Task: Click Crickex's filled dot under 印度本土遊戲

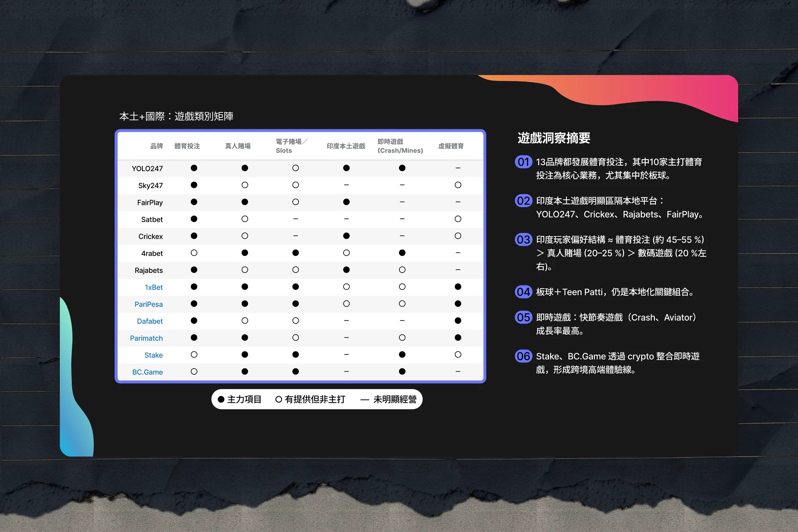Action: pyautogui.click(x=346, y=236)
